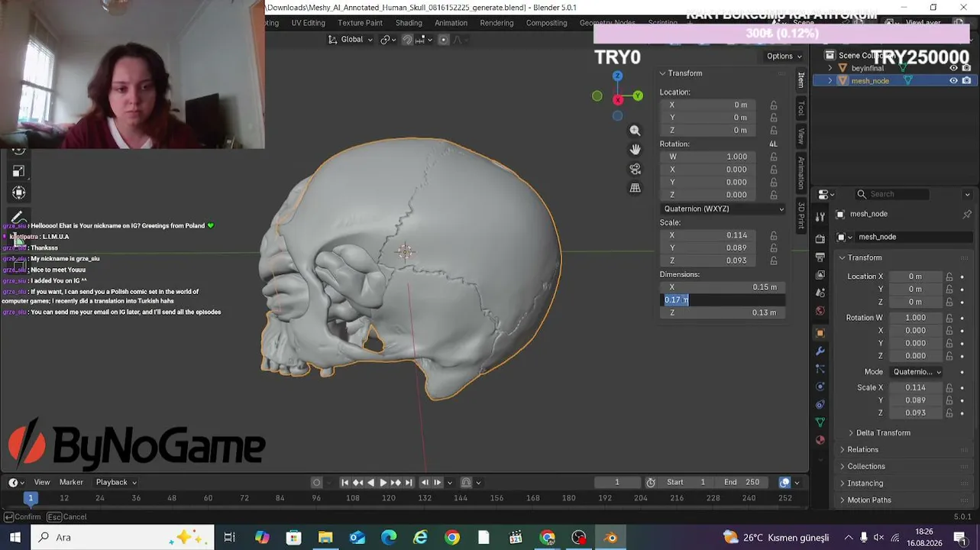Click the use preview range clock icon
Screen dimensions: 980x550
click(x=651, y=483)
